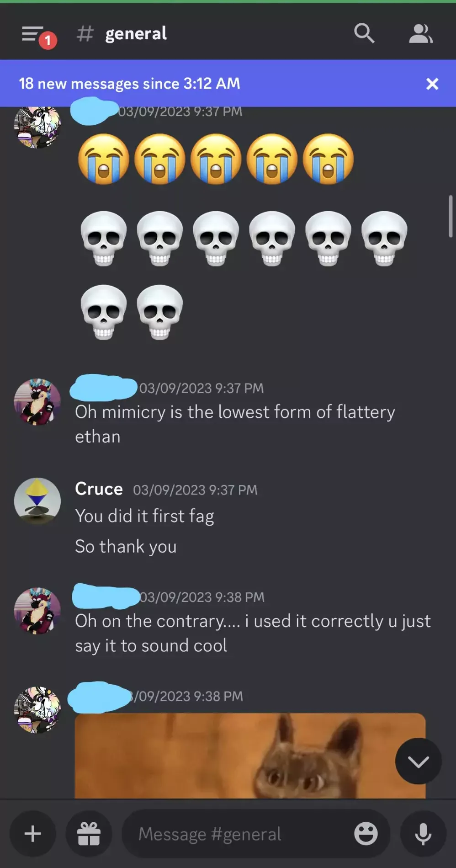Open the gift Nitro icon
Screen dimensions: 456x868
click(89, 834)
